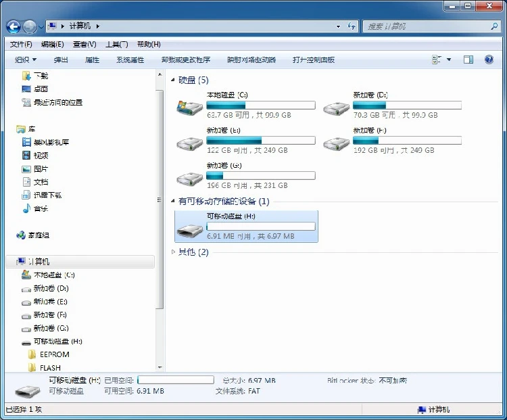Open the 编辑(E) menu

coord(52,45)
